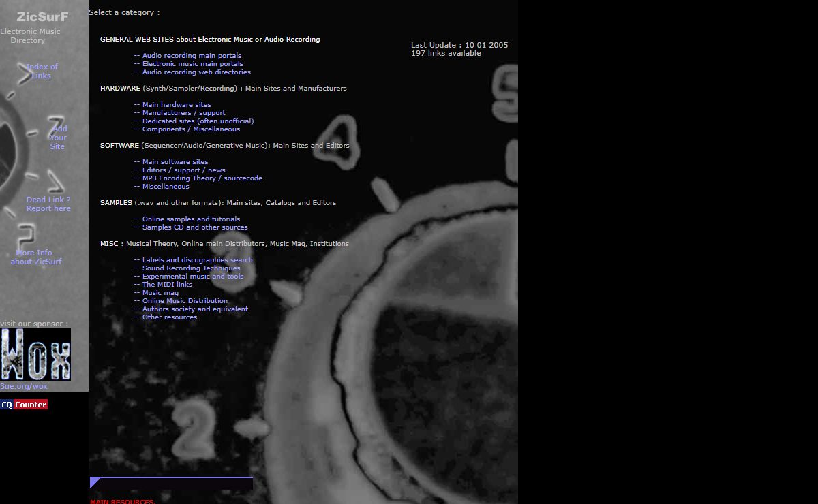Open MP3 Encoding Theory / sourcecode
The image size is (818, 504).
point(202,178)
